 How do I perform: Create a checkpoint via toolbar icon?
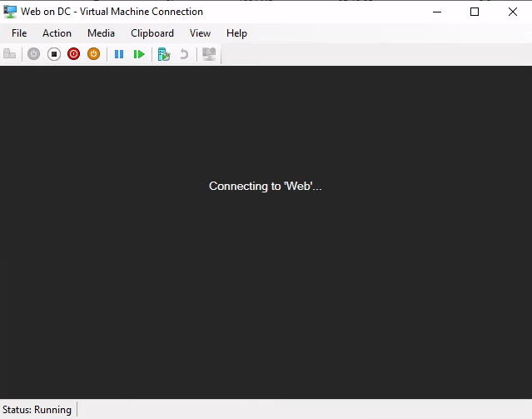[164, 54]
